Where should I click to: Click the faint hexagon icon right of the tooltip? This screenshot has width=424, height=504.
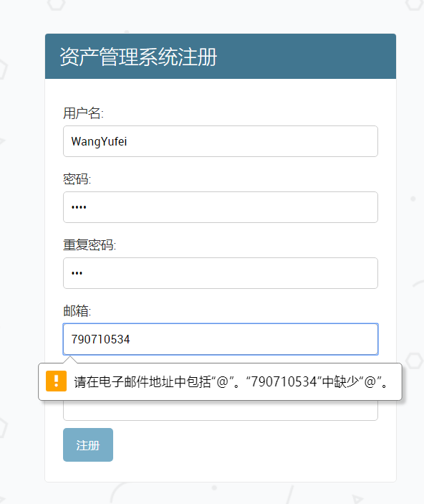[x=415, y=361]
